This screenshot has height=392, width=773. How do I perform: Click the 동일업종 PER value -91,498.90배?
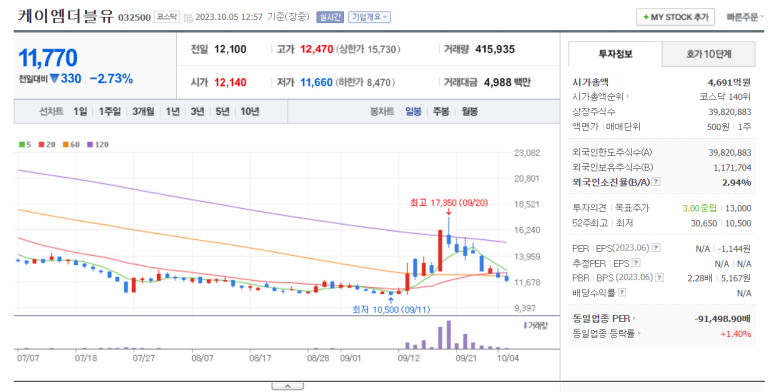pos(723,319)
